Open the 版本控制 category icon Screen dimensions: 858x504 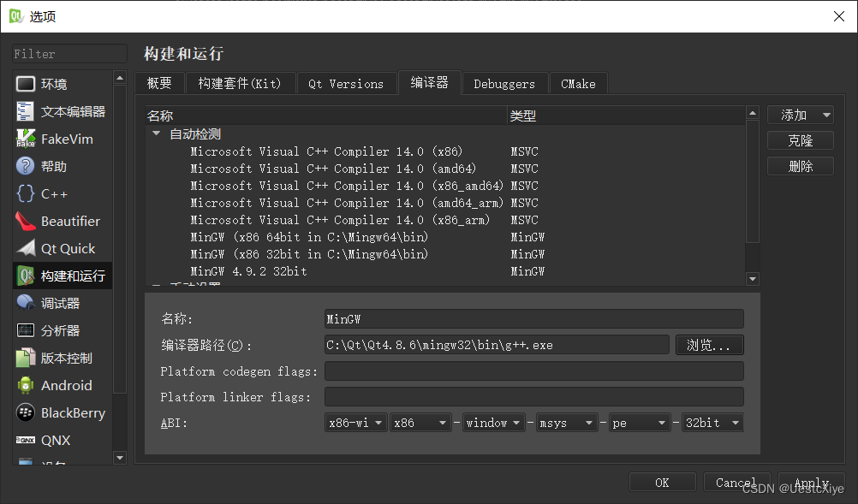25,358
